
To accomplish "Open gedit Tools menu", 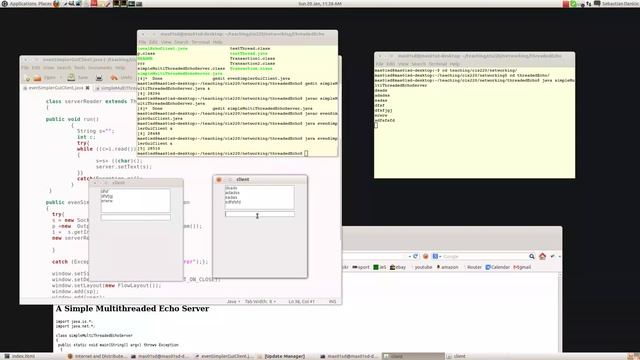I will click(80, 68).
